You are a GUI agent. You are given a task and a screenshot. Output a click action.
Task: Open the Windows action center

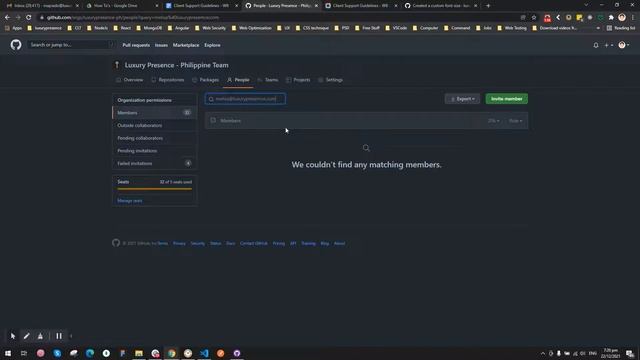point(630,353)
